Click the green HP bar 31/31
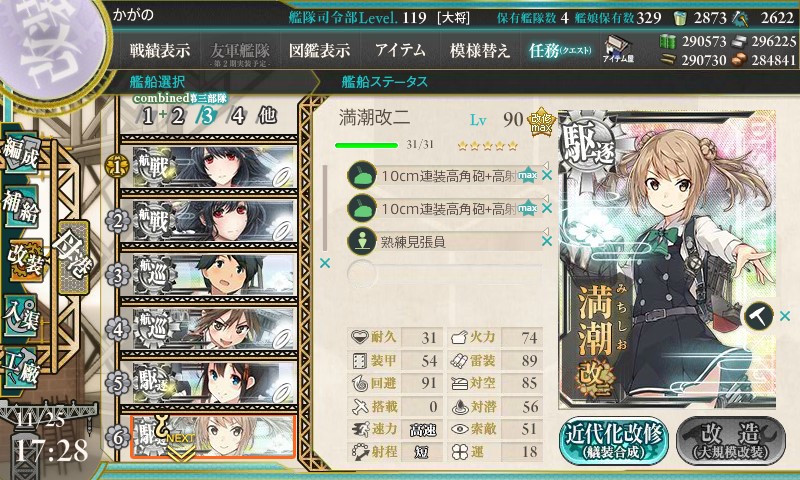Screen dimensions: 800x480 366,145
